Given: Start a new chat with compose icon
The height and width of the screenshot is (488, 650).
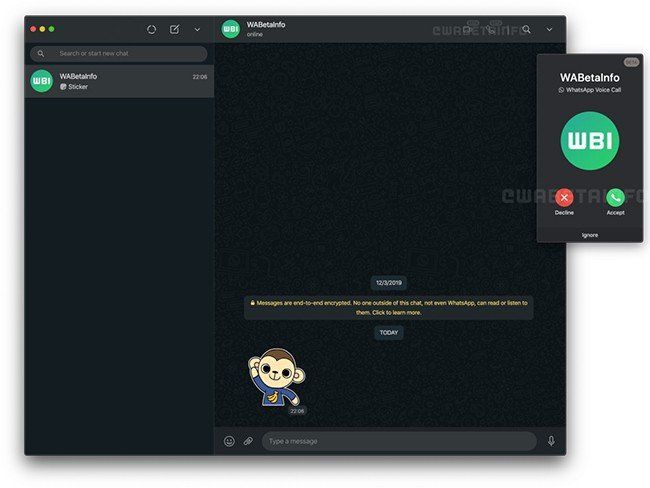Looking at the screenshot, I should point(175,29).
